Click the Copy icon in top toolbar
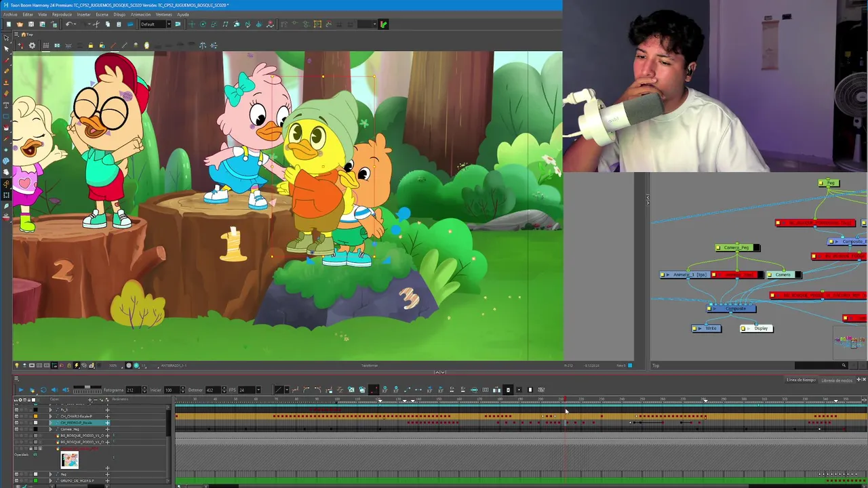The width and height of the screenshot is (868, 488). point(107,24)
